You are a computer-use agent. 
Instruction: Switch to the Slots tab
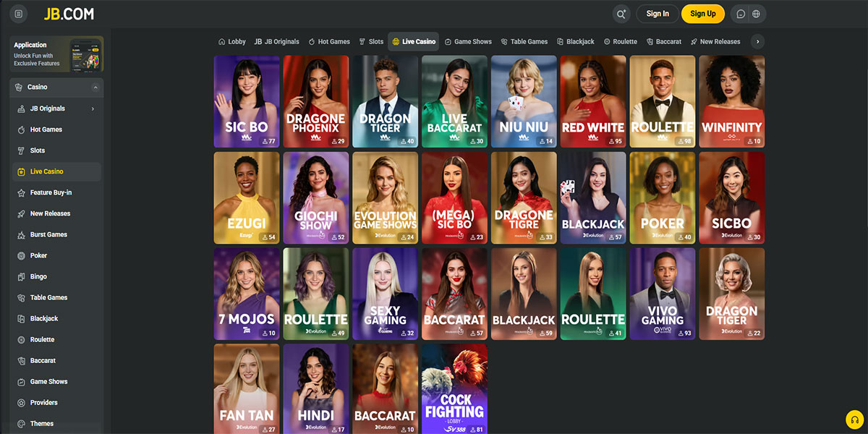[x=370, y=42]
